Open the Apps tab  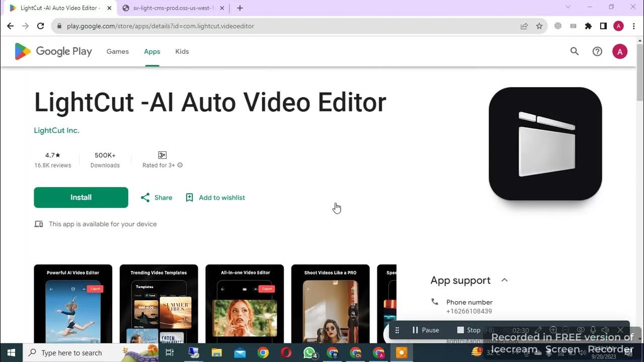(x=152, y=51)
